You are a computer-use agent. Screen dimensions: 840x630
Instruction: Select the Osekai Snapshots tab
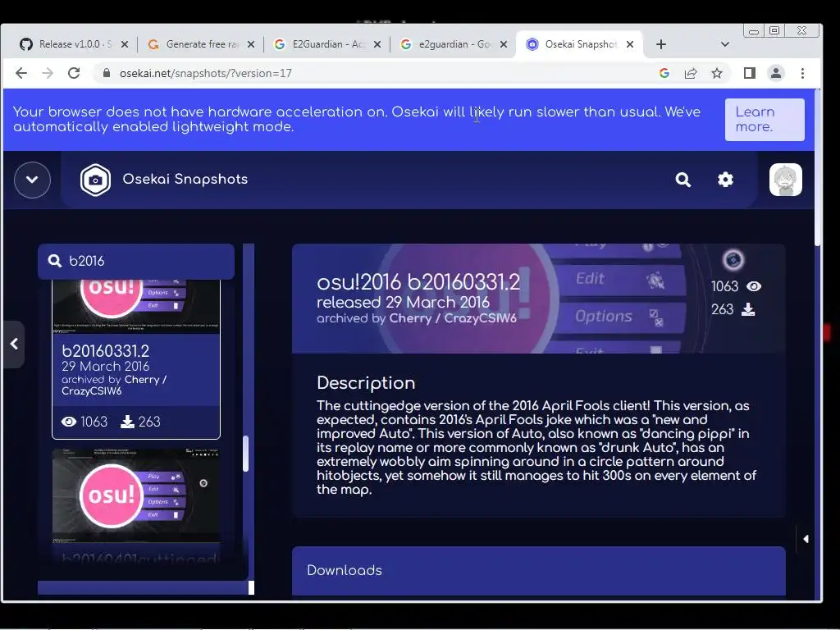point(578,44)
